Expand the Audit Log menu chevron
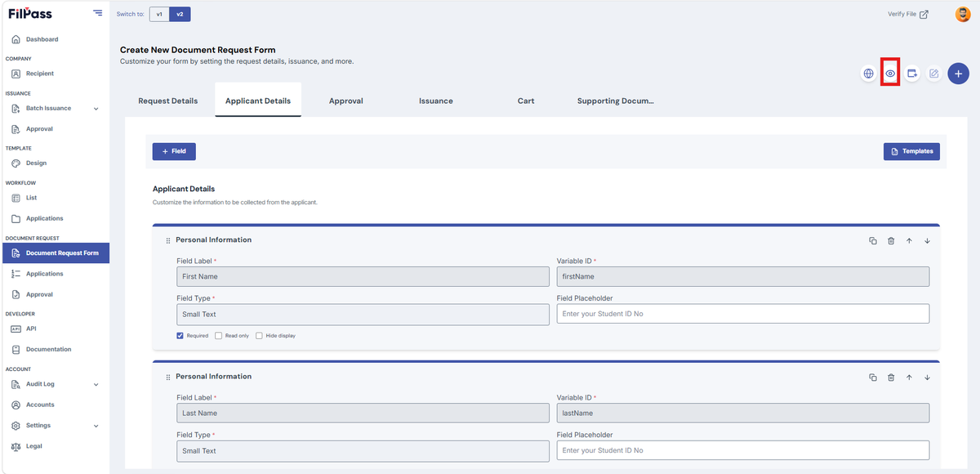980x474 pixels. click(96, 384)
